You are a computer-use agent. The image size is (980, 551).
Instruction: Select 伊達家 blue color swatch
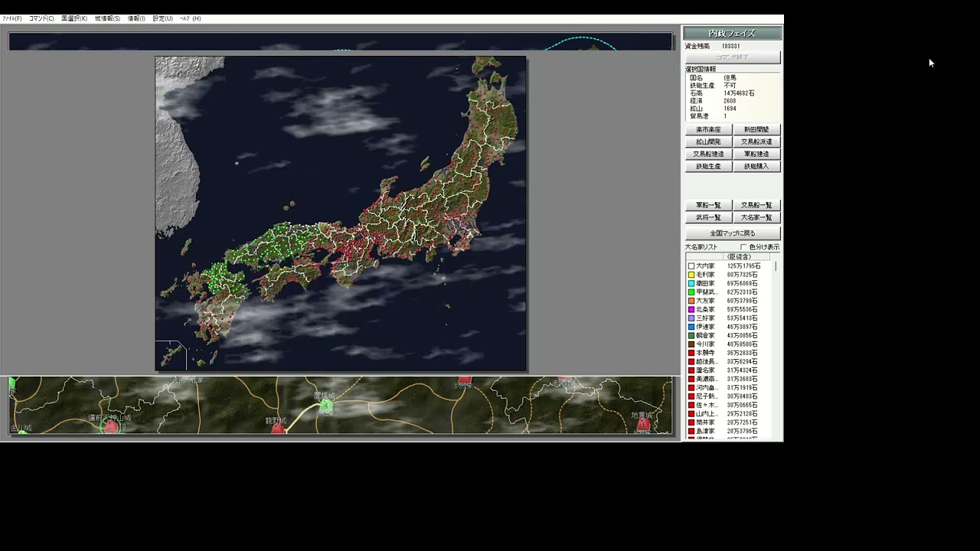(691, 327)
